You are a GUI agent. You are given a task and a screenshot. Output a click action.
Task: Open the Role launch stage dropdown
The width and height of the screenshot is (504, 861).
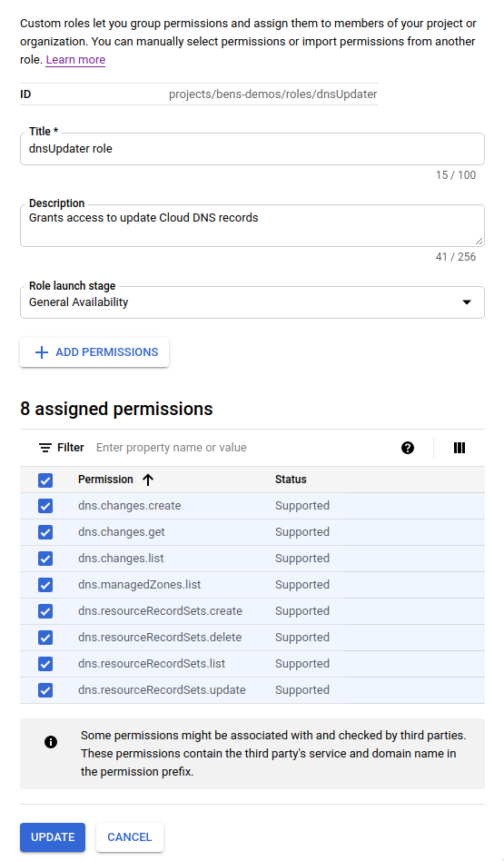[x=252, y=302]
